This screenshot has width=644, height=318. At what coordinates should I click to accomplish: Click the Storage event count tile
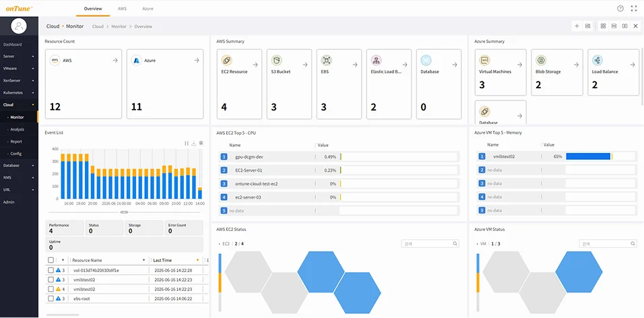143,228
